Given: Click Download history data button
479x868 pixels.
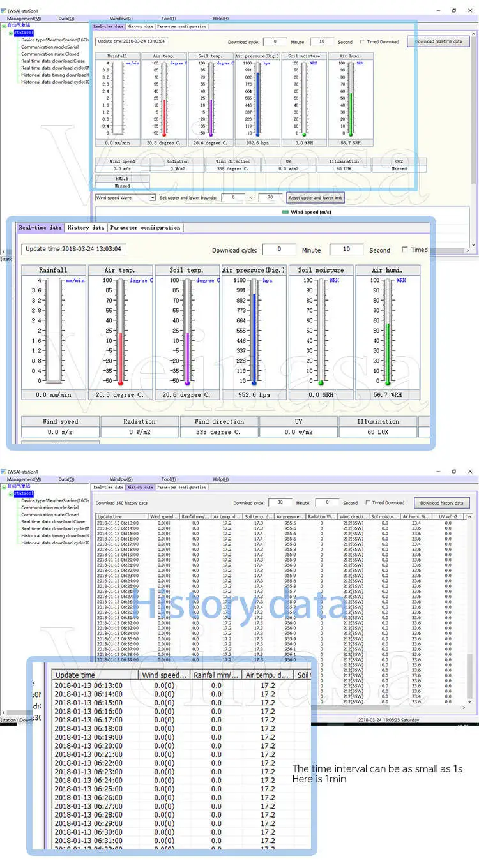Looking at the screenshot, I should 441,503.
